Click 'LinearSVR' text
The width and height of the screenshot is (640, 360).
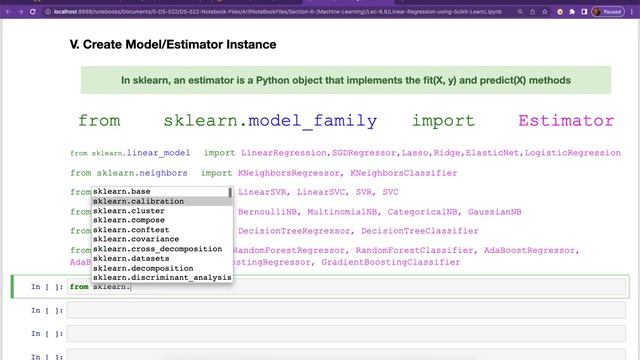point(262,192)
